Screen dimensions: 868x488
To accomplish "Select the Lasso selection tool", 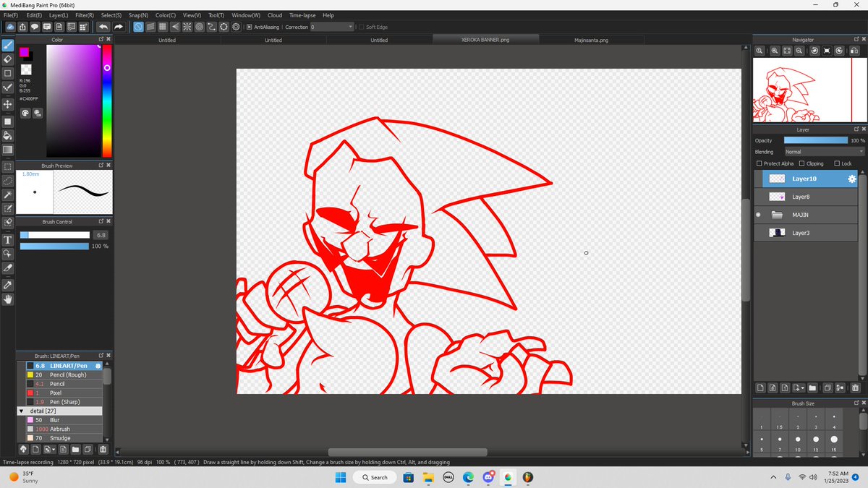I will pos(8,181).
